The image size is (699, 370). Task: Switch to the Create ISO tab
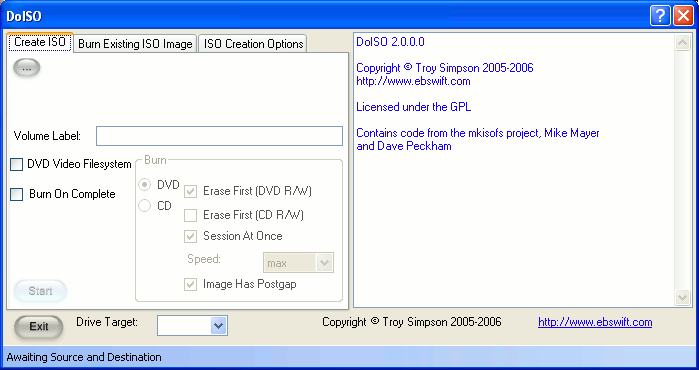(40, 42)
